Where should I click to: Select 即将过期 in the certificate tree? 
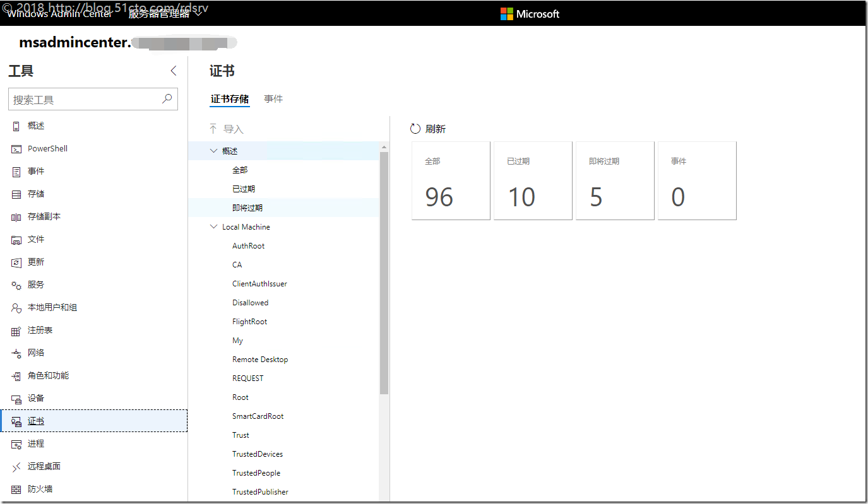click(x=247, y=208)
